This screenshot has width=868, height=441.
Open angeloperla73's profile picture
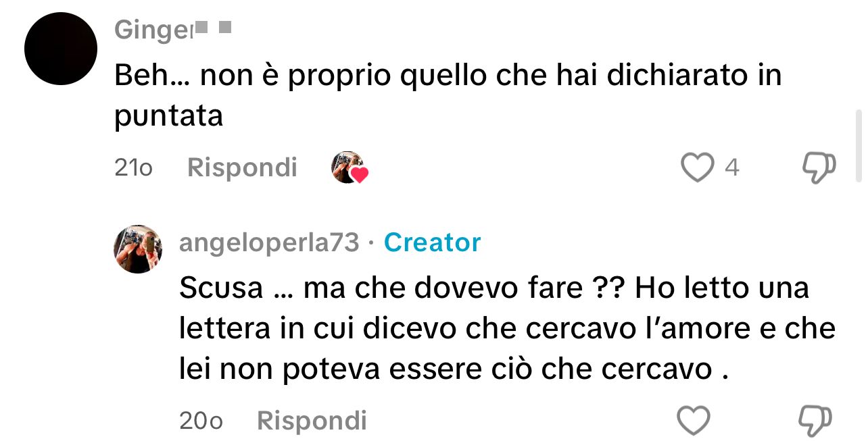click(x=138, y=249)
